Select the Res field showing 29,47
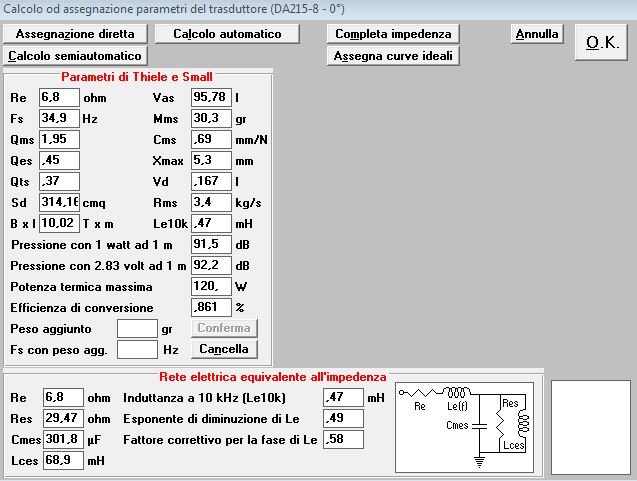 pos(63,418)
